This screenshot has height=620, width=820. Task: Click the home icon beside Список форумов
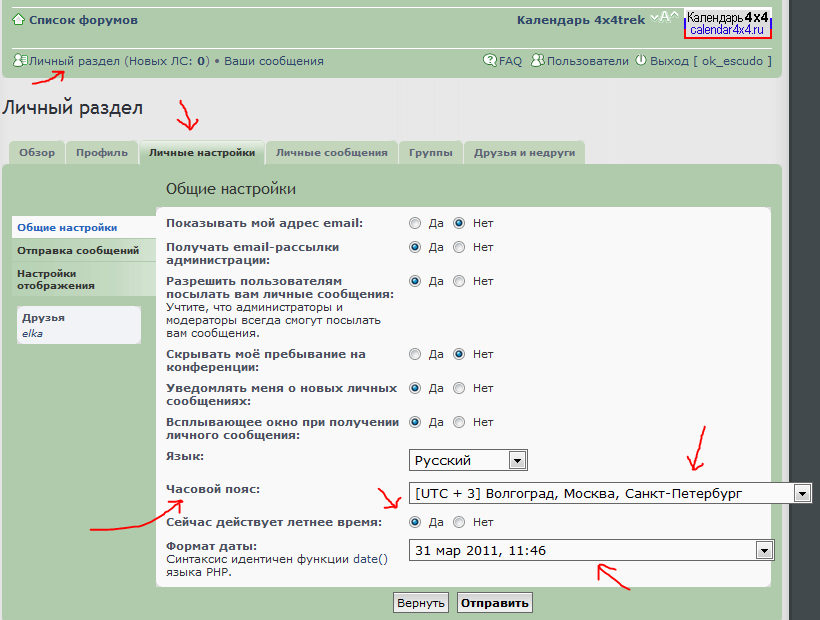pos(18,20)
